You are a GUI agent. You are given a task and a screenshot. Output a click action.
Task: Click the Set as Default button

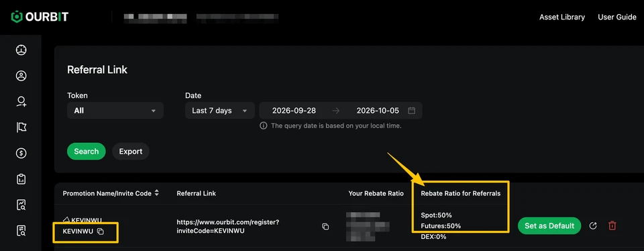(x=549, y=225)
